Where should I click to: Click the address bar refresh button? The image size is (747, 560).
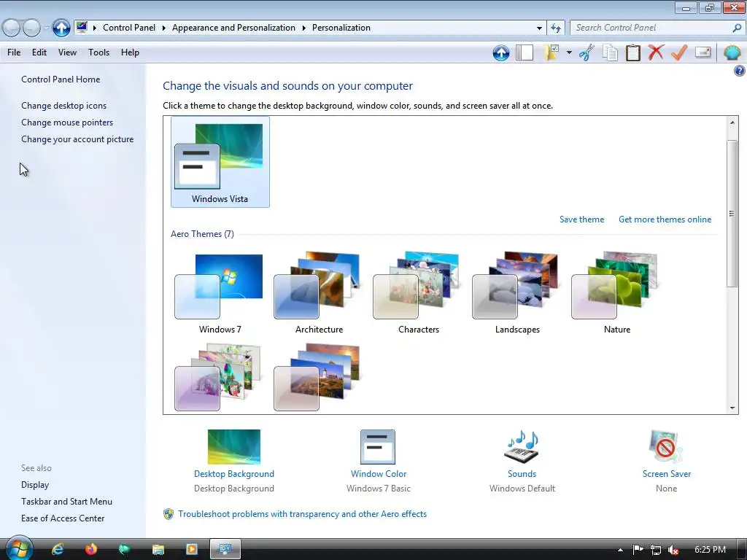[x=555, y=28]
